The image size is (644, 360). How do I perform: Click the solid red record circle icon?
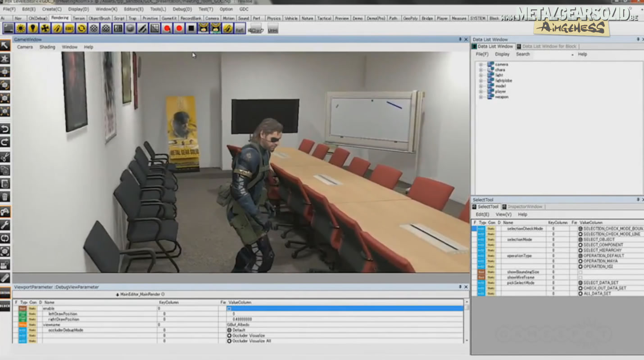(179, 28)
